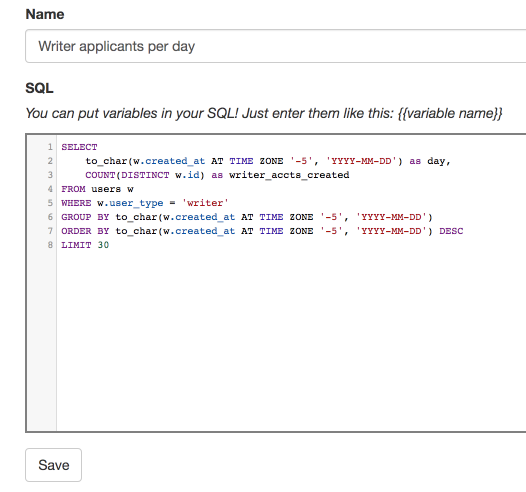Click the GROUP BY keyword on line 6
The height and width of the screenshot is (492, 526).
(85, 217)
